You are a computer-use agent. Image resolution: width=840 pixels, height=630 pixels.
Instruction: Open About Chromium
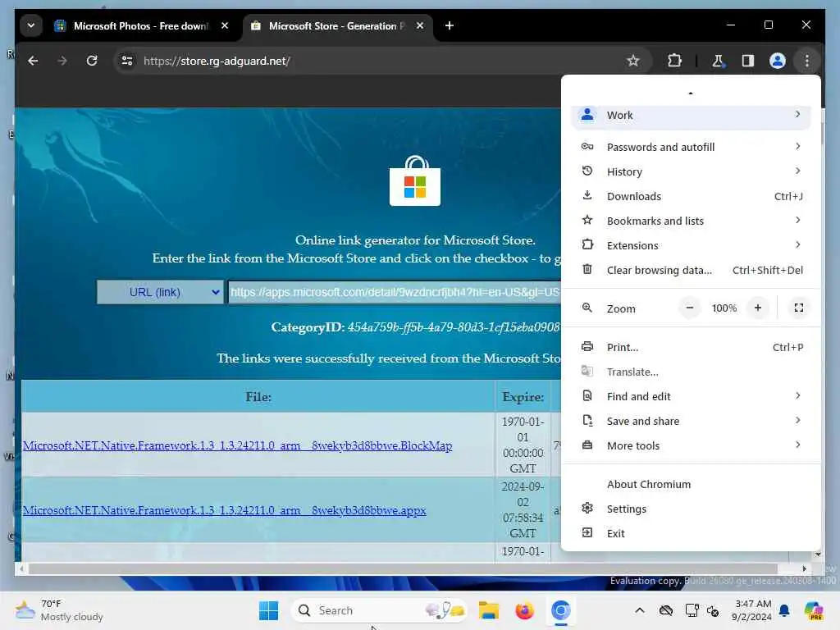point(691,484)
